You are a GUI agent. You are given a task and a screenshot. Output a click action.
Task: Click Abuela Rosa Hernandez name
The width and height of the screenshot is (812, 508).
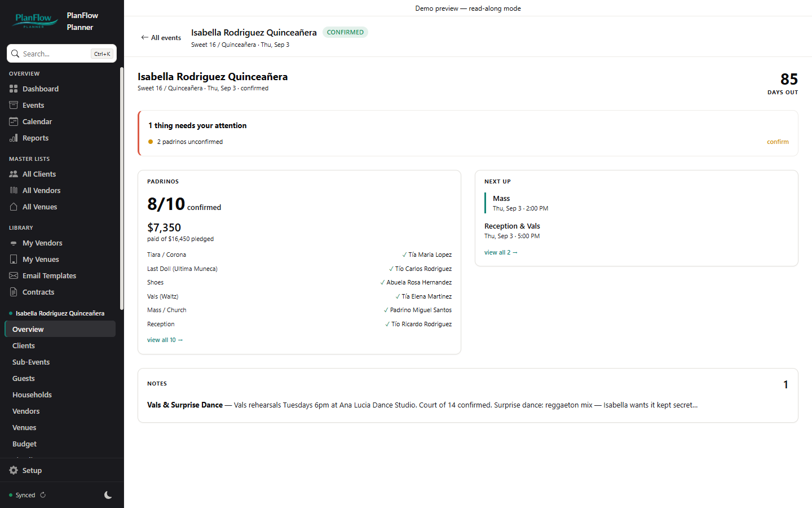pyautogui.click(x=419, y=282)
